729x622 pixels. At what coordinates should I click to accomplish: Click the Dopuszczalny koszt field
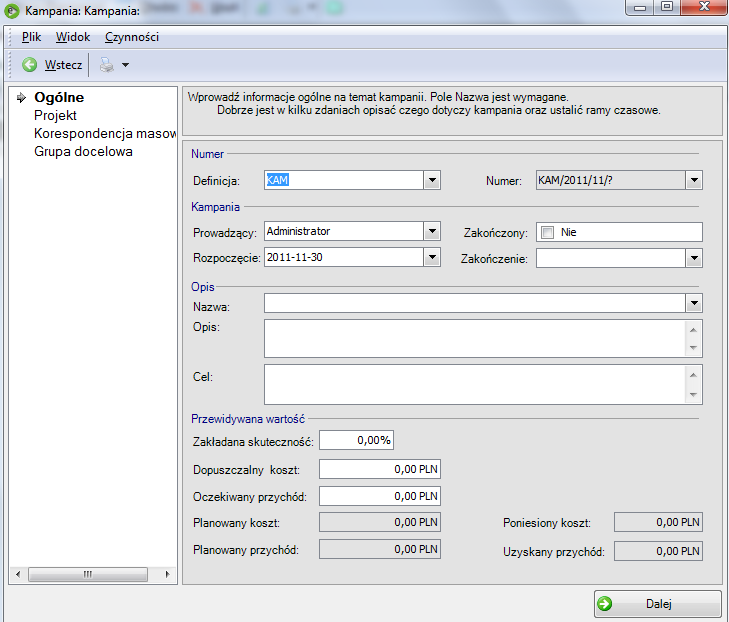[380, 469]
